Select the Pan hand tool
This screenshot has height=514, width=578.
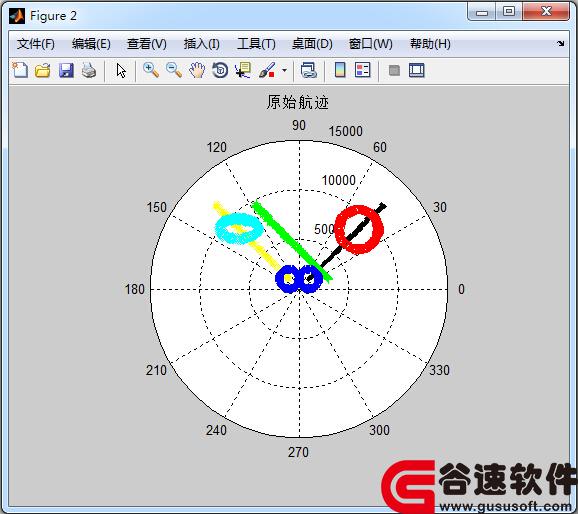tap(197, 70)
